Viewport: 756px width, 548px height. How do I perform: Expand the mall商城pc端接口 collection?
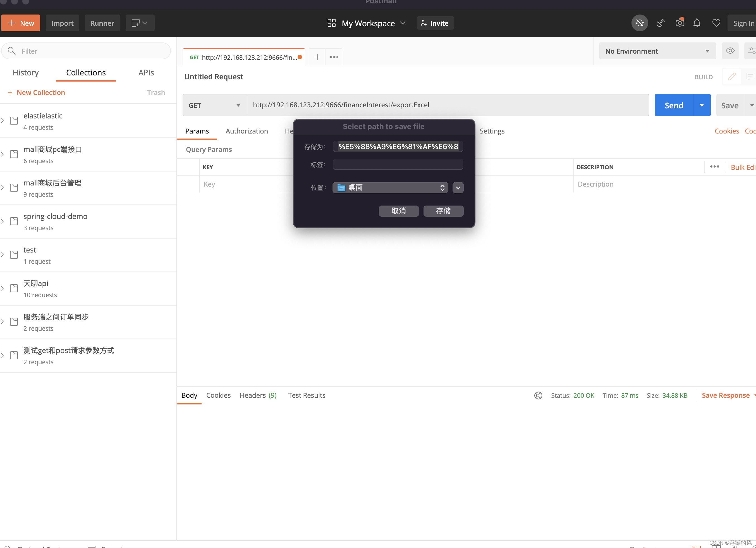pos(2,154)
